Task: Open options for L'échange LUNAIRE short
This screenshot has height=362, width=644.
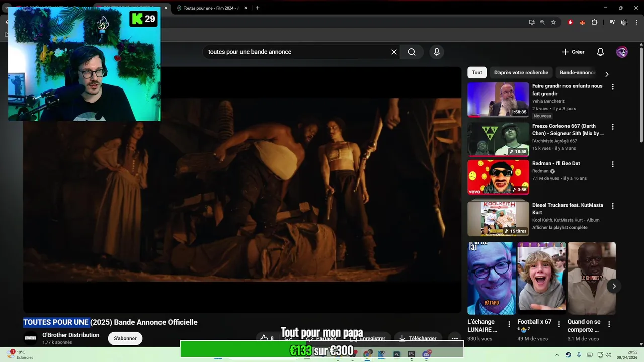Action: point(509,324)
